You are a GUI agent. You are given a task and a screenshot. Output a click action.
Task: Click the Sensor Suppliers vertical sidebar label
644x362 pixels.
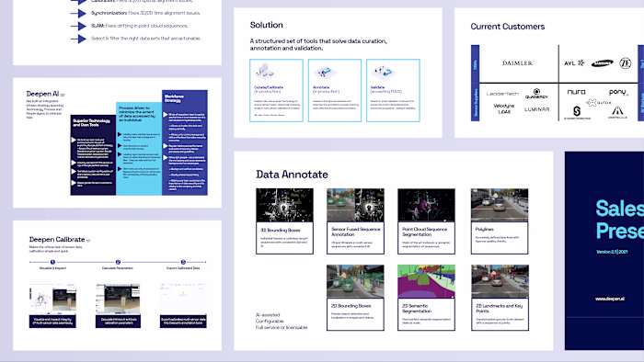tap(476, 103)
